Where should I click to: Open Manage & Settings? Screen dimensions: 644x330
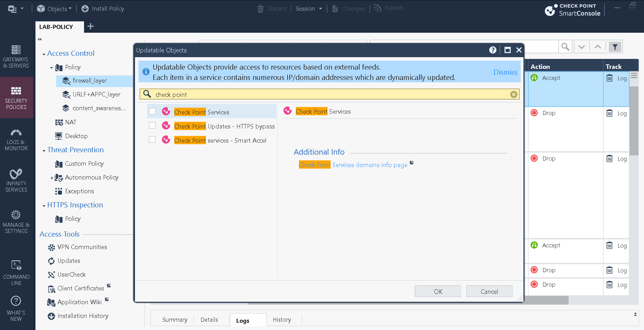pos(16,220)
